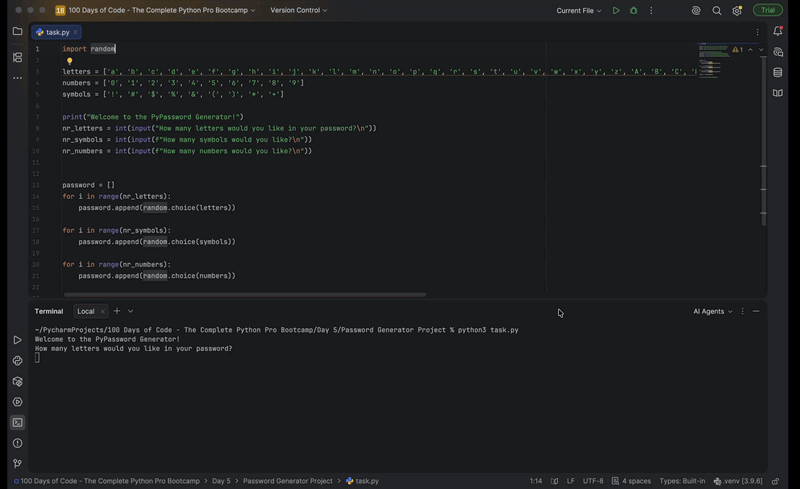Toggle the Terminal tool window icon
Image resolution: width=800 pixels, height=489 pixels.
click(17, 423)
